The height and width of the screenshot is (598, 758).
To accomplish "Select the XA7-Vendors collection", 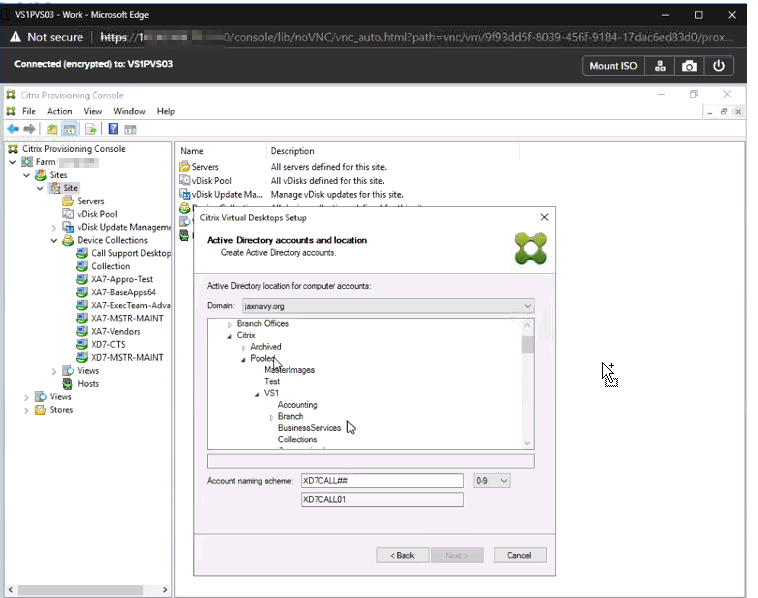I will pos(116,332).
